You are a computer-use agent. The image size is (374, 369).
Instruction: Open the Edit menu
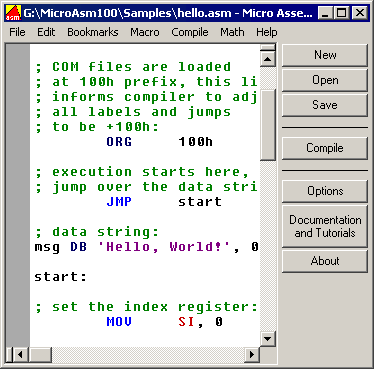point(46,32)
